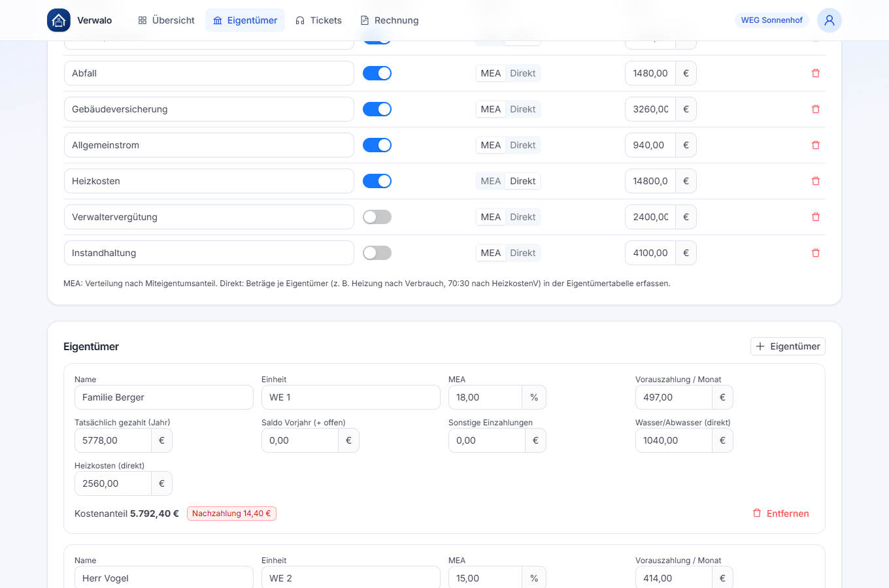Screen dimensions: 889x588
Task: Disable the Allgemeinstrom switch
Action: tap(377, 145)
